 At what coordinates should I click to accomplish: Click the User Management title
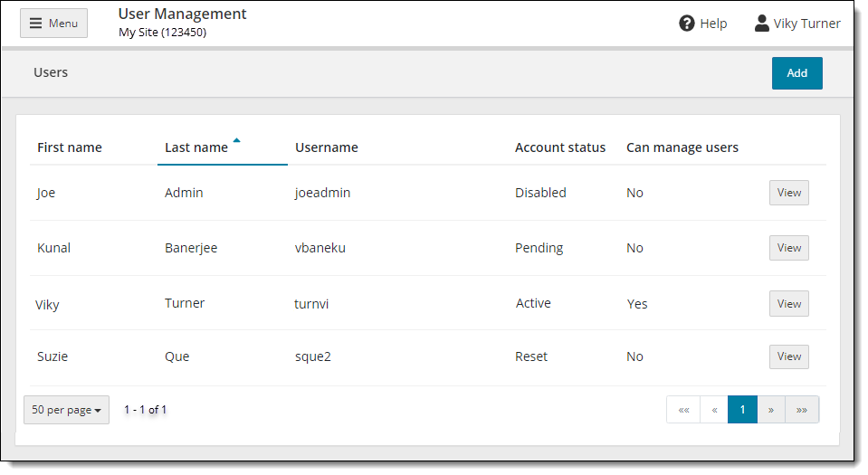182,14
